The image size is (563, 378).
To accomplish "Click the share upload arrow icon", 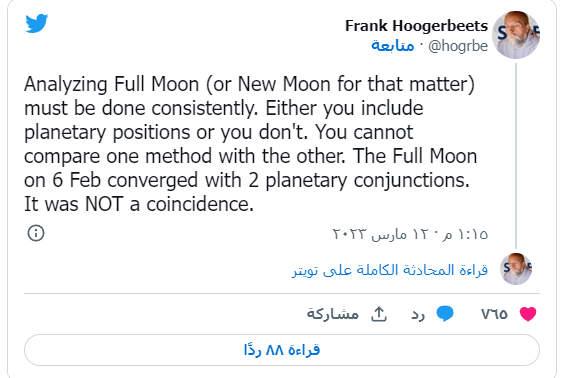I will click(x=379, y=314).
